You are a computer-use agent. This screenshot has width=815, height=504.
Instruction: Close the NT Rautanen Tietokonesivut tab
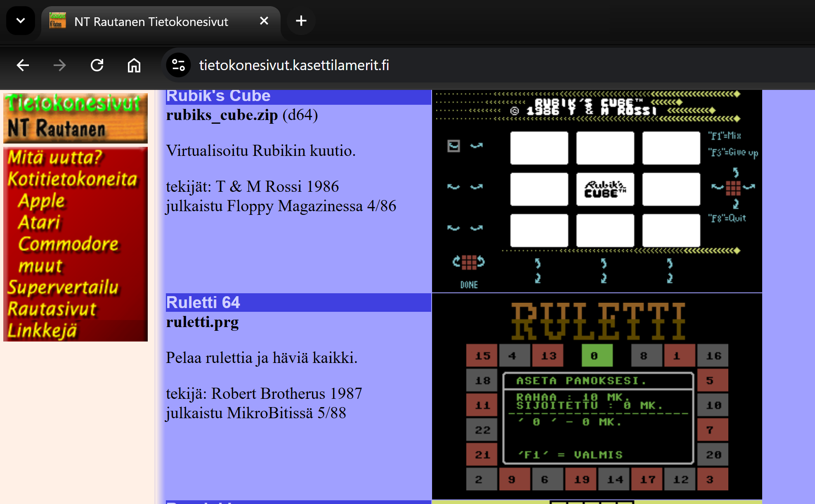[x=264, y=21]
